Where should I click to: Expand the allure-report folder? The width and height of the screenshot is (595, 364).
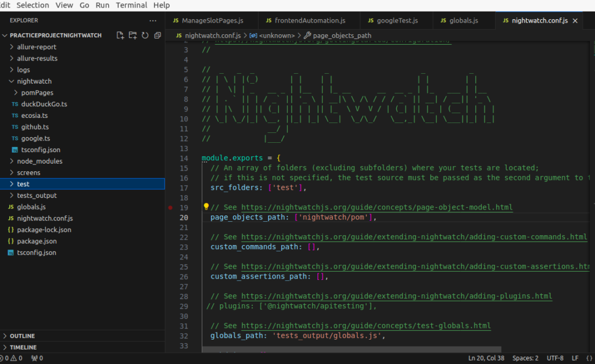(37, 47)
